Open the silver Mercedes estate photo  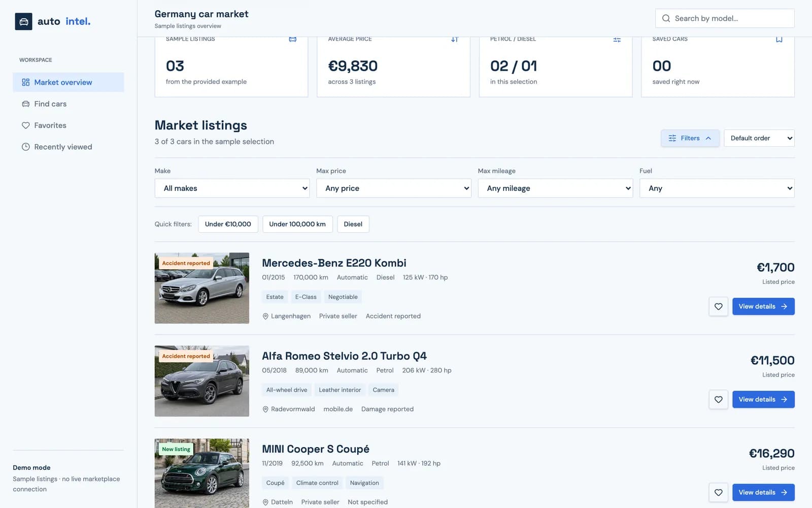click(x=202, y=288)
